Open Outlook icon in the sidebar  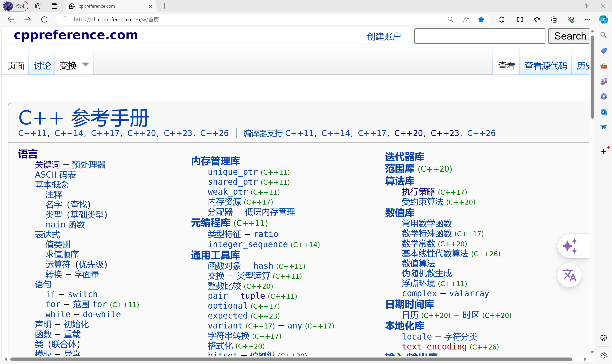pos(603,112)
